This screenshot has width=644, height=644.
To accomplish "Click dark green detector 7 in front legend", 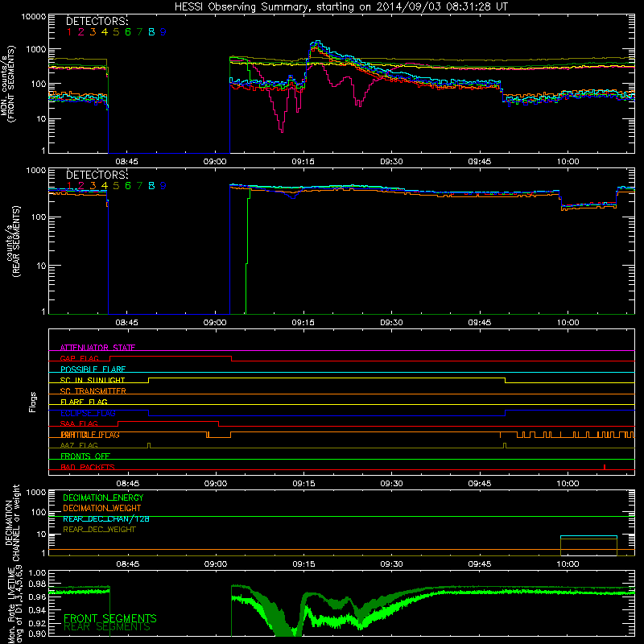I will (139, 32).
